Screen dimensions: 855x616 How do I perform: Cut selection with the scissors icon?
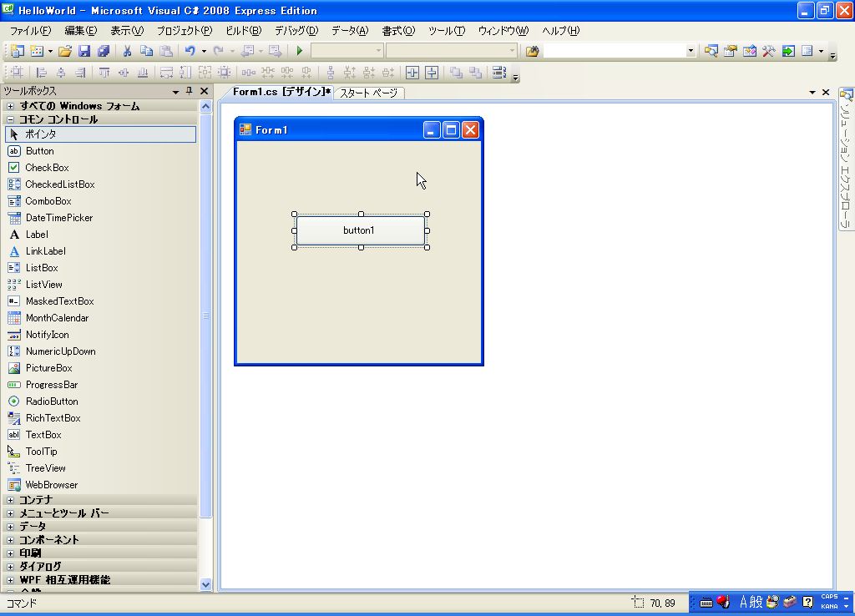(x=127, y=51)
